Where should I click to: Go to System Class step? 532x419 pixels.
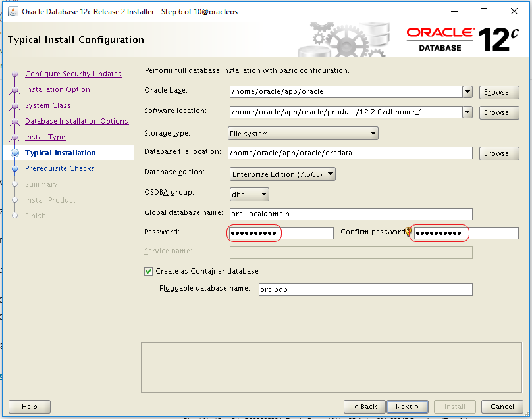click(48, 105)
